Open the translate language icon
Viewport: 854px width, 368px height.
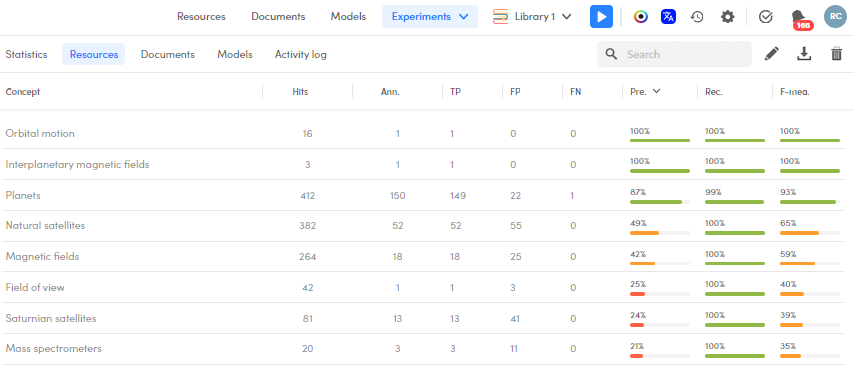(x=668, y=17)
